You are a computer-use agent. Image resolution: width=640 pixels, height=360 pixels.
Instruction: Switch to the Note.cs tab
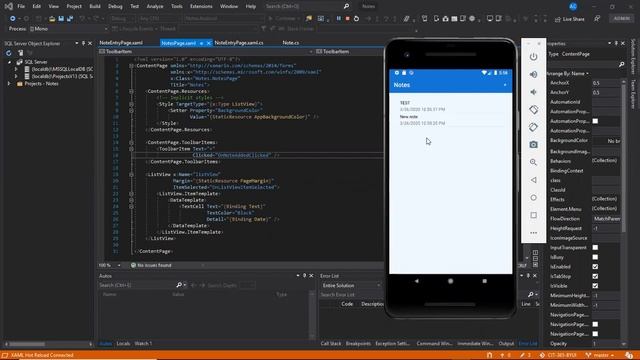pos(291,42)
